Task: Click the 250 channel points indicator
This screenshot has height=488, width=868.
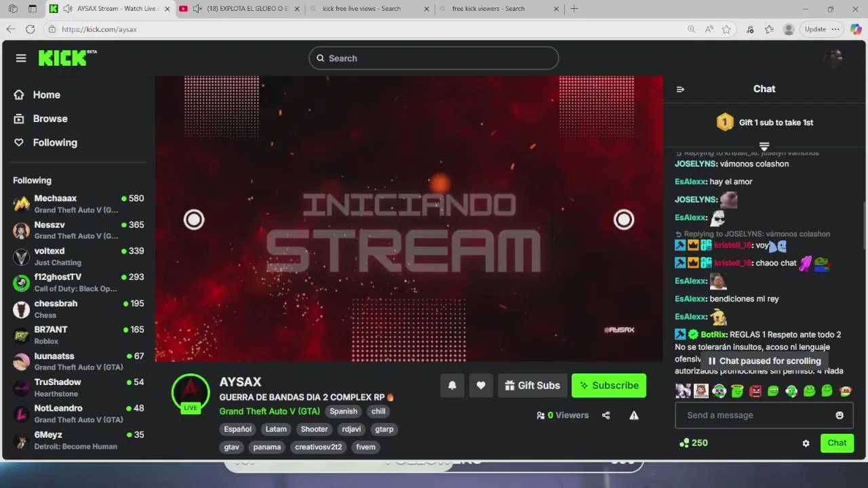Action: tap(693, 443)
